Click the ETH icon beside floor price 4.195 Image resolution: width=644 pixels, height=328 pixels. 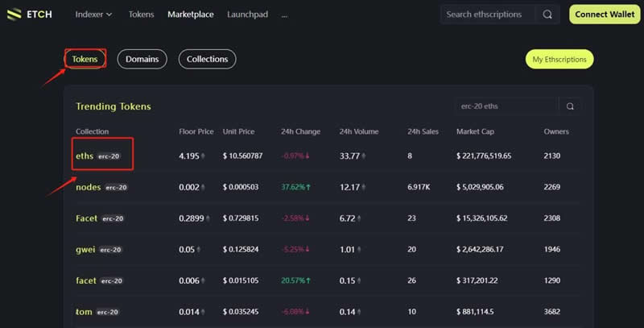coord(203,156)
